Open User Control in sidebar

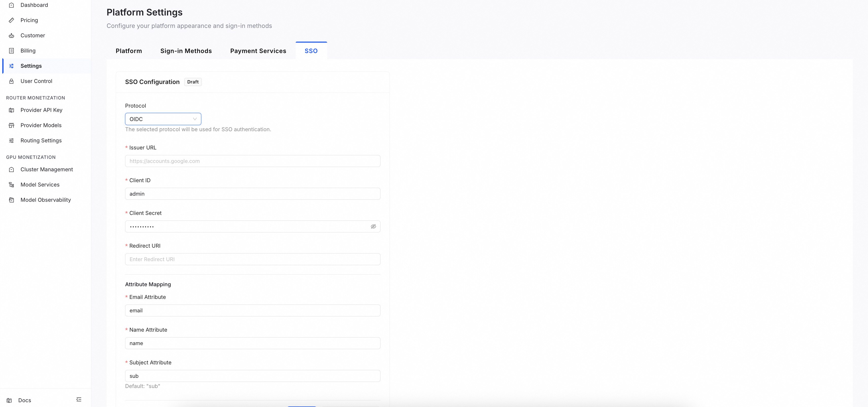tap(36, 81)
